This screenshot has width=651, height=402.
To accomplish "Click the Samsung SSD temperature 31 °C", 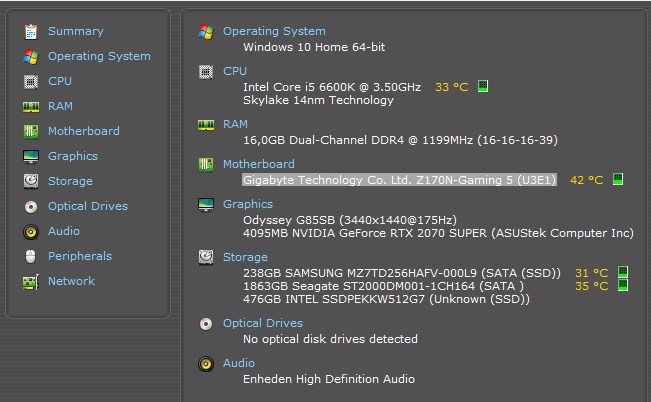I will coord(592,273).
